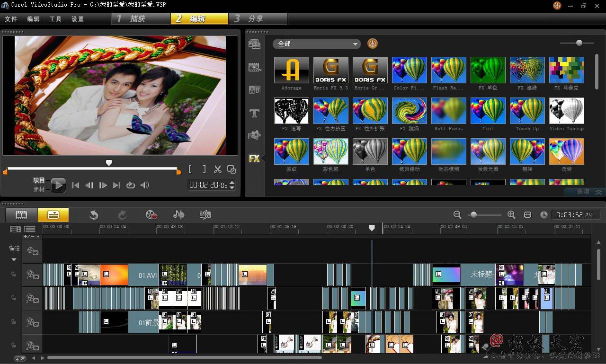Viewport: 606px width, 364px height.
Task: Zoom out the timeline with minus magnifier
Action: pyautogui.click(x=457, y=215)
